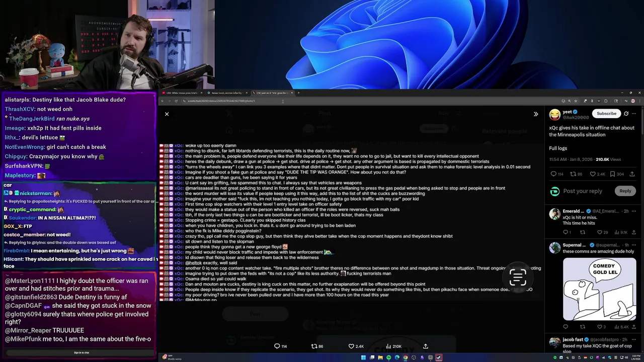Click the Post your reply field
This screenshot has width=644, height=362.
pyautogui.click(x=583, y=191)
